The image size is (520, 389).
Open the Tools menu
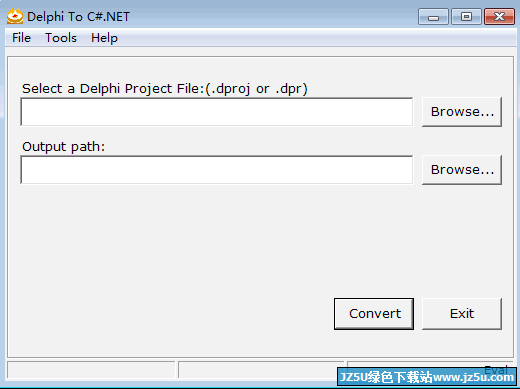tap(61, 38)
